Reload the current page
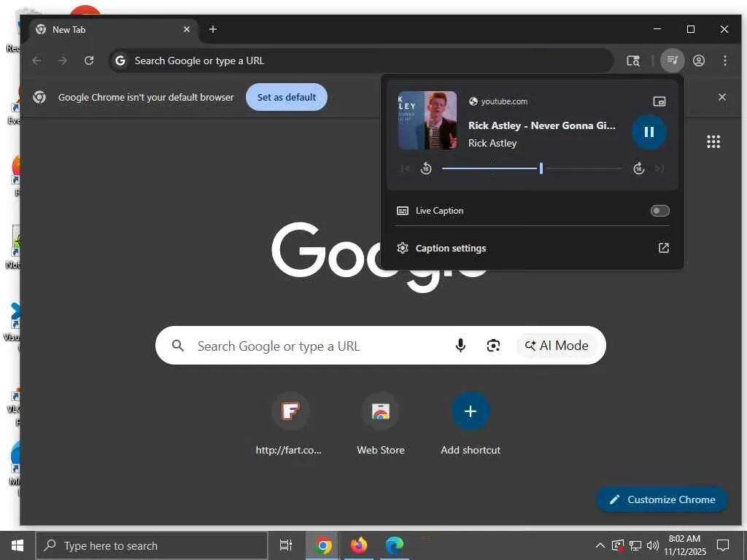747x560 pixels. click(x=88, y=61)
